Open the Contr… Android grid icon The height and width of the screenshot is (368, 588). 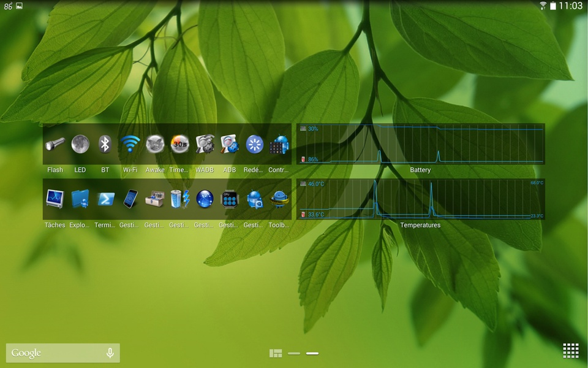point(279,144)
